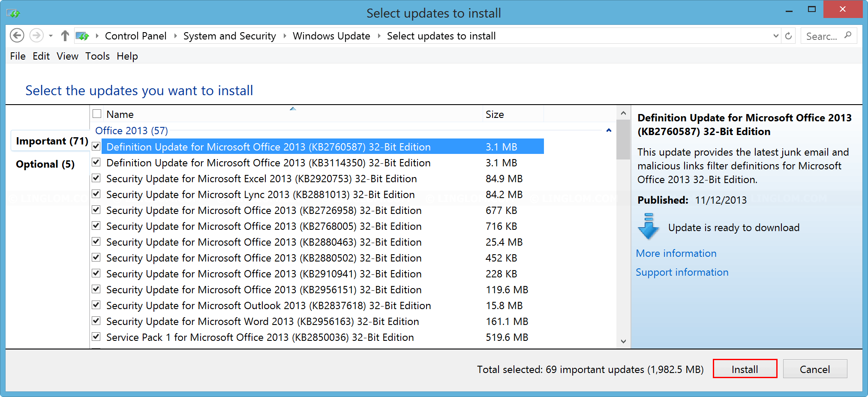Sort list by Size column header
Viewport: 868px width, 397px height.
tap(513, 114)
